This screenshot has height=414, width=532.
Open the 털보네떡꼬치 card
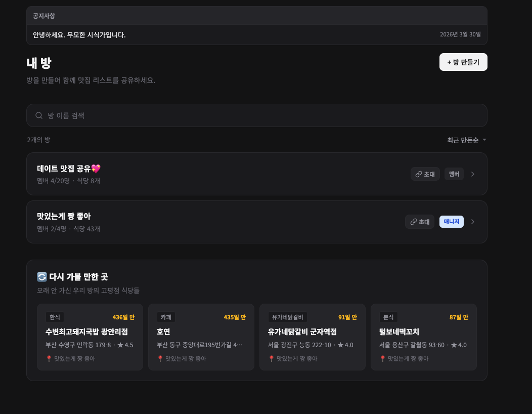424,337
